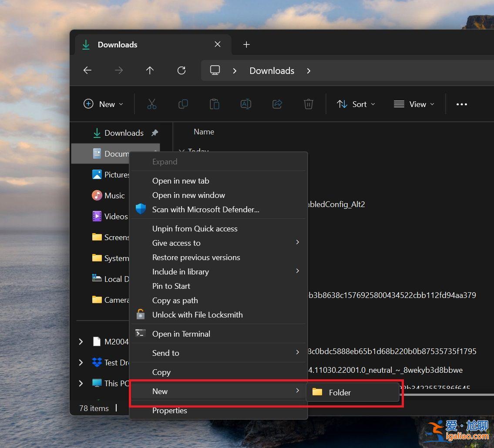Screen dimensions: 494x448
Task: Click the Share icon on the toolbar
Action: 277,104
